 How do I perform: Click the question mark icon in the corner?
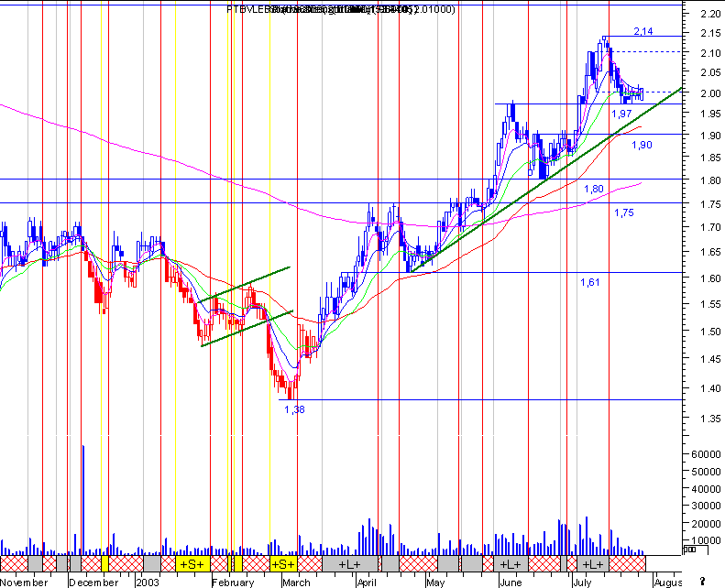tap(702, 581)
